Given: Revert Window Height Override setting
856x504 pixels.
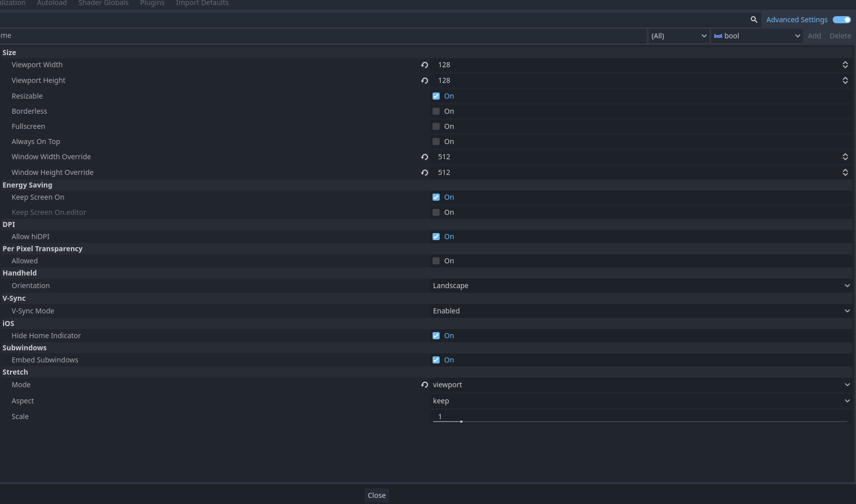Looking at the screenshot, I should [424, 172].
